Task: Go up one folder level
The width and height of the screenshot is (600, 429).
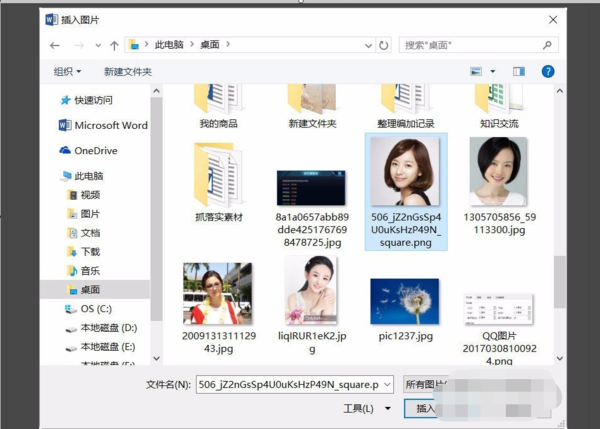Action: [114, 46]
